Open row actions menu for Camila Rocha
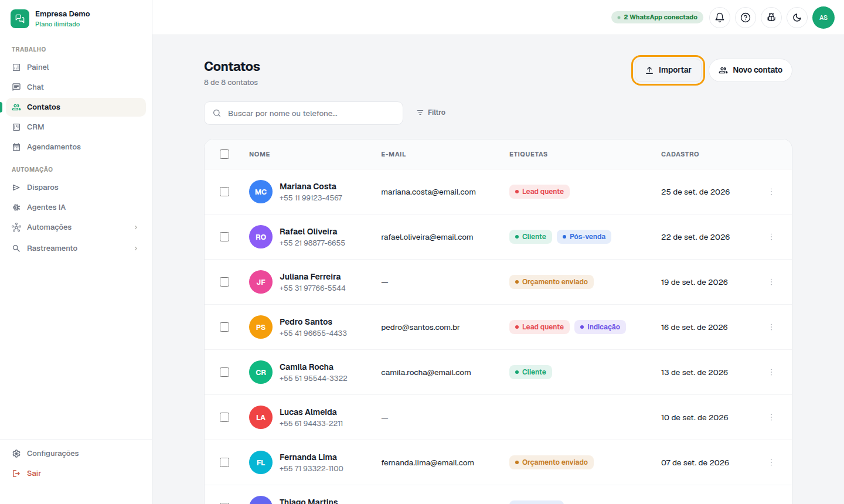This screenshot has width=844, height=504. [x=771, y=372]
